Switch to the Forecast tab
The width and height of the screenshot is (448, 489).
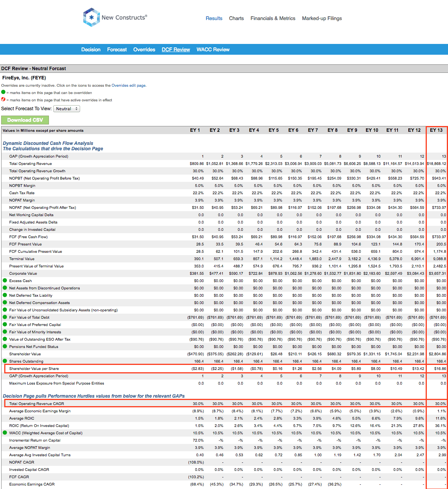(x=117, y=49)
